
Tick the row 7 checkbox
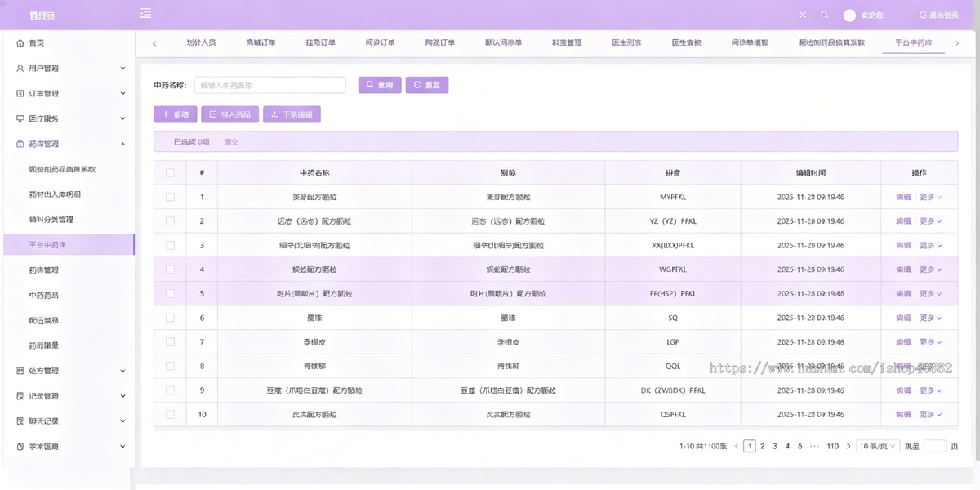click(x=170, y=342)
